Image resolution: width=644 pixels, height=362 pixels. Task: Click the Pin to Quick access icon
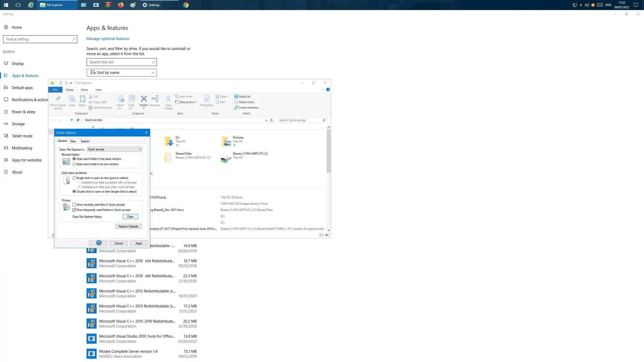(58, 99)
